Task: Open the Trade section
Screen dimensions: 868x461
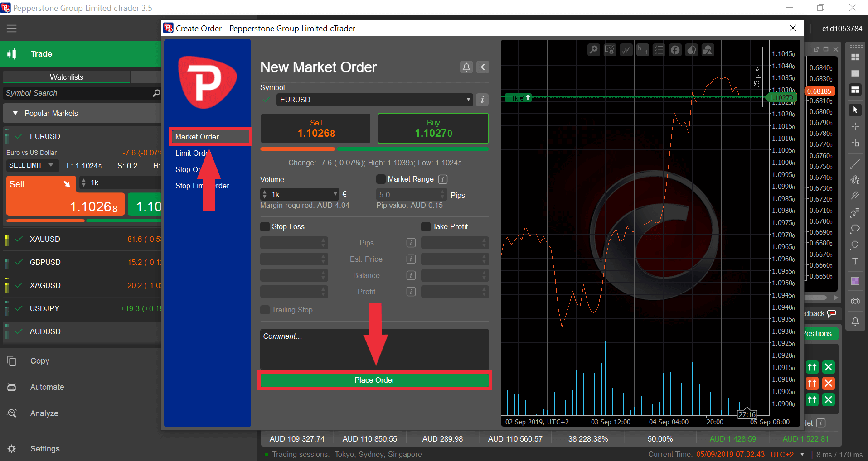Action: tap(81, 54)
